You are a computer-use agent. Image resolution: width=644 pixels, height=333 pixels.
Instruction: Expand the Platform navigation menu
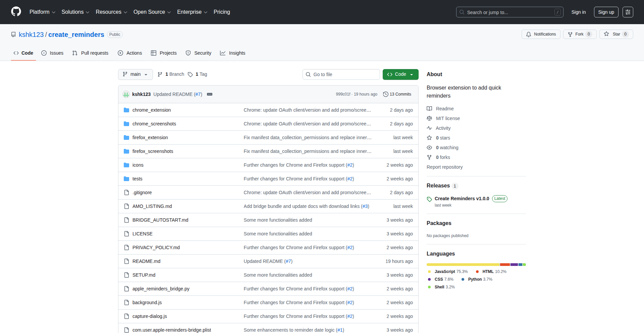click(42, 12)
